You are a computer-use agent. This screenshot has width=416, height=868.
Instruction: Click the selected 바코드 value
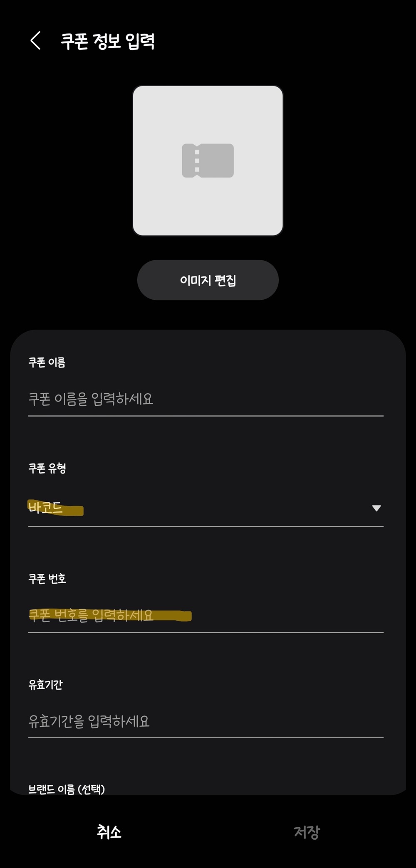[x=46, y=508]
